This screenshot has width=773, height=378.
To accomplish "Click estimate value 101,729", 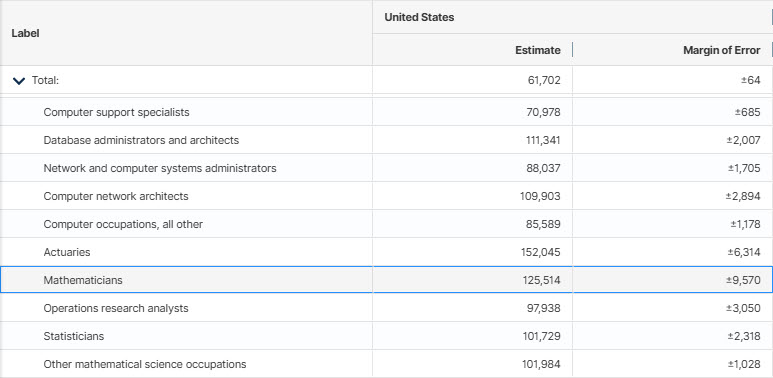I will [x=542, y=336].
